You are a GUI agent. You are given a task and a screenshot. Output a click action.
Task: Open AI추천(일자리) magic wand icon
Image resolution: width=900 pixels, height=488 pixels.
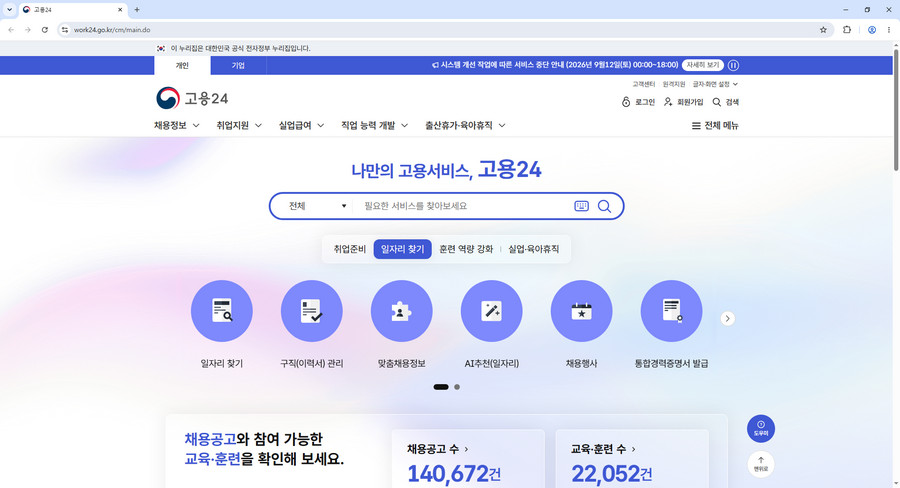[x=491, y=311]
